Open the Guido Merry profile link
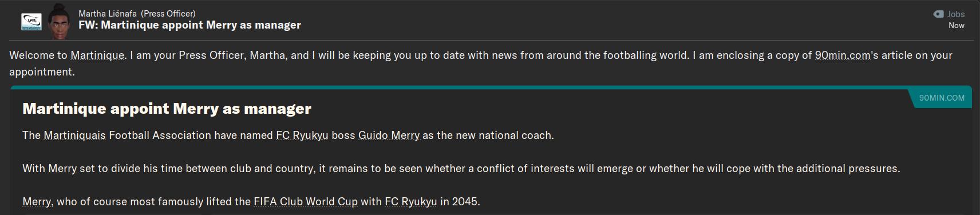The width and height of the screenshot is (980, 215). (389, 136)
